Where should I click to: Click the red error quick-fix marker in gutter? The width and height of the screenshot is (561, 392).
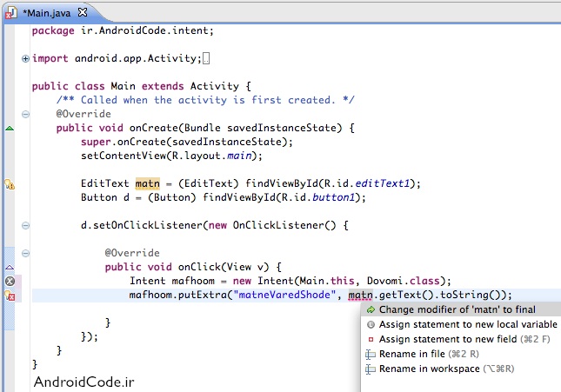pos(10,296)
